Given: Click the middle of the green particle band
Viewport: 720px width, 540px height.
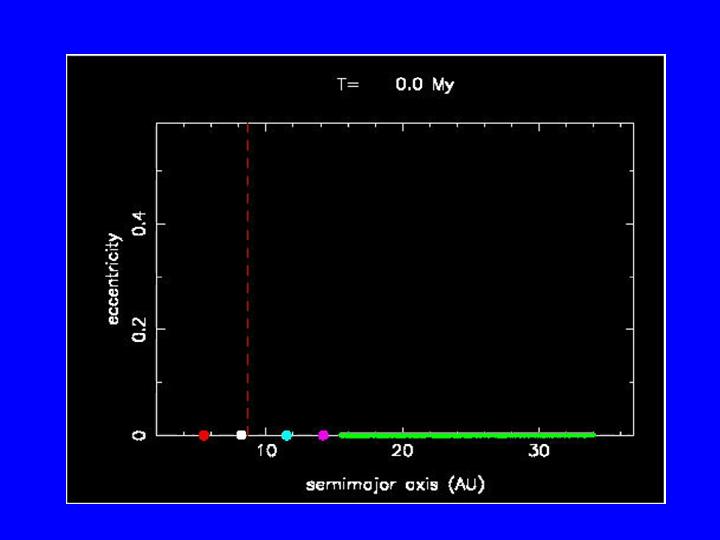Looking at the screenshot, I should click(x=467, y=435).
